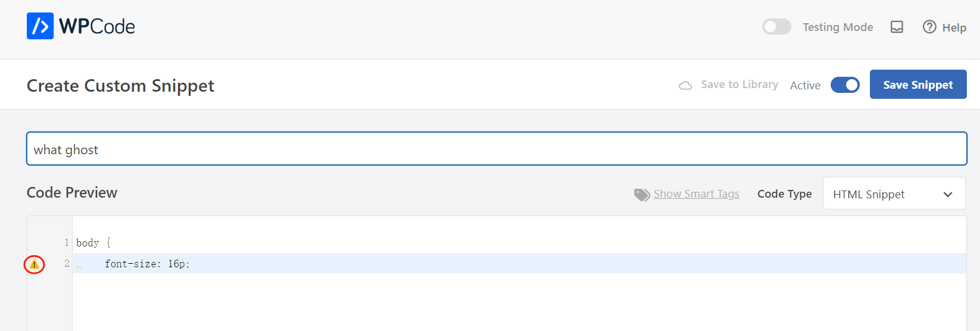Viewport: 980px width, 331px height.
Task: Click the cloud Save to Library icon
Action: point(685,85)
